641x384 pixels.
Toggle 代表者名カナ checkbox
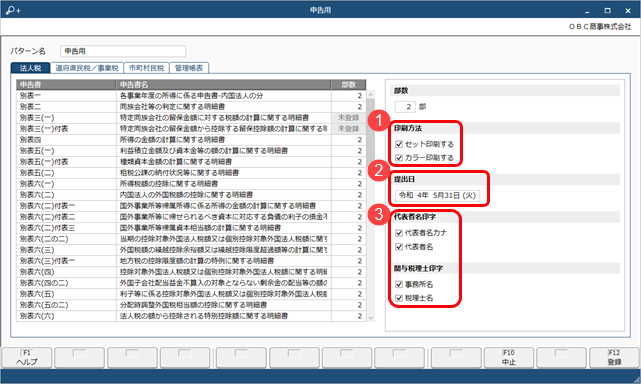coord(399,233)
